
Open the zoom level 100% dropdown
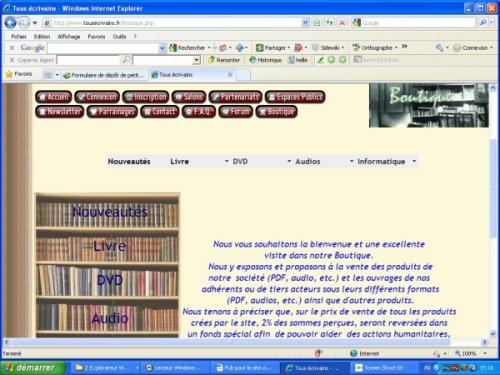pos(485,353)
